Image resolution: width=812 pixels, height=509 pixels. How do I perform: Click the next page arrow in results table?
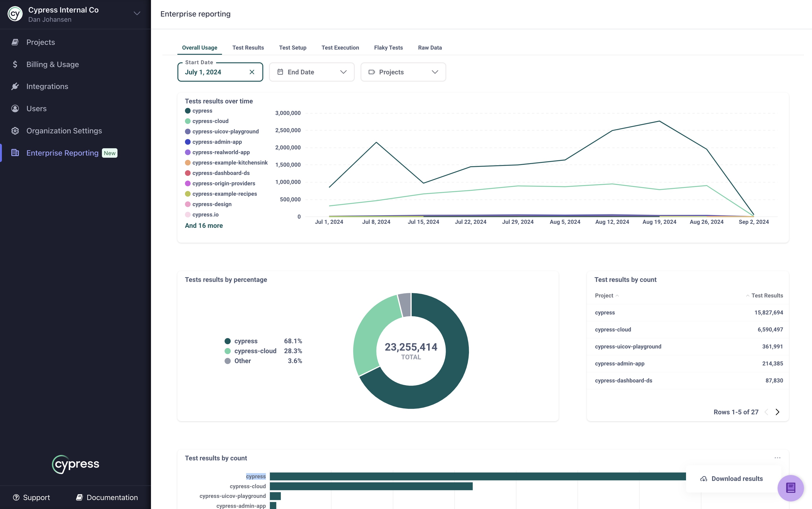click(x=777, y=412)
